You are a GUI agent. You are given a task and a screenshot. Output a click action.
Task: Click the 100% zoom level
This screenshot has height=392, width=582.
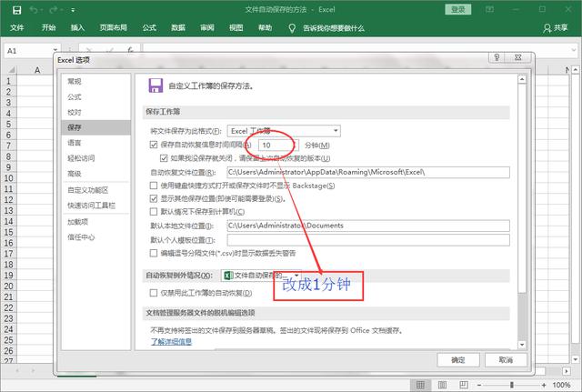562,386
